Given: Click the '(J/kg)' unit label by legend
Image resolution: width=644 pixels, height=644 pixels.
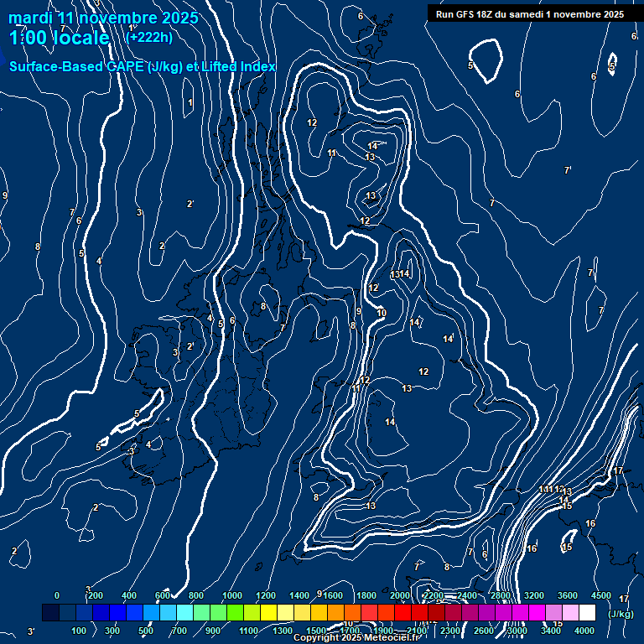Looking at the screenshot, I should 621,614.
